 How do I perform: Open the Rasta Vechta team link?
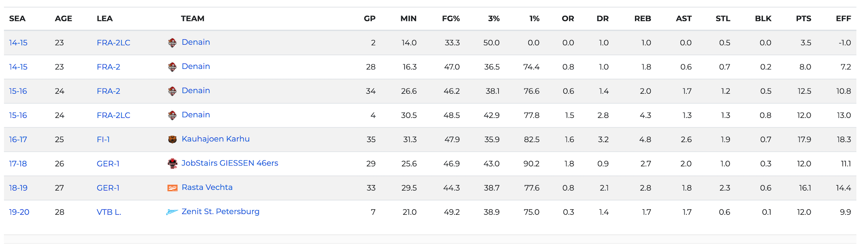(x=207, y=188)
